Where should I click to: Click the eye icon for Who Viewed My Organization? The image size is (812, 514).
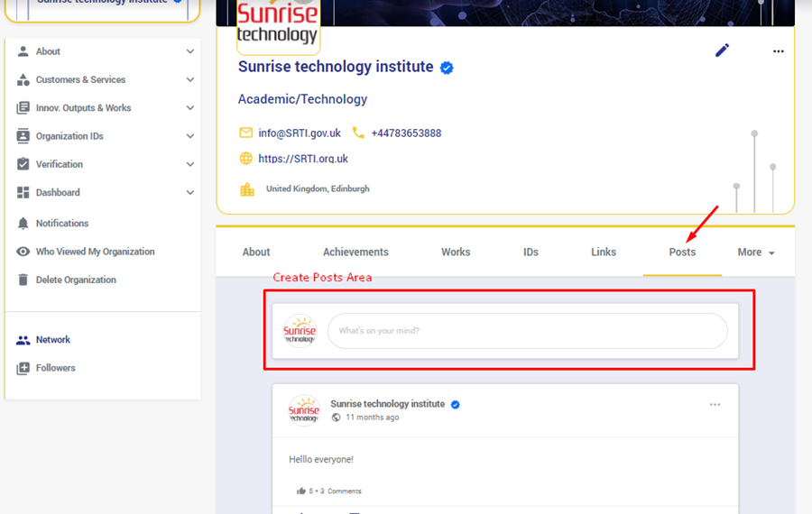(23, 252)
